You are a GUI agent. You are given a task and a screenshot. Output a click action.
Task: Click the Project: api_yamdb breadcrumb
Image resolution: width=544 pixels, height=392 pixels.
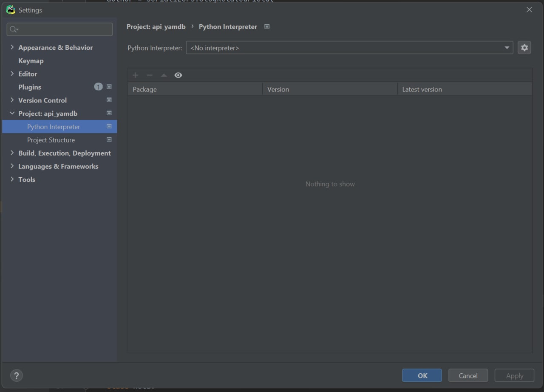156,26
